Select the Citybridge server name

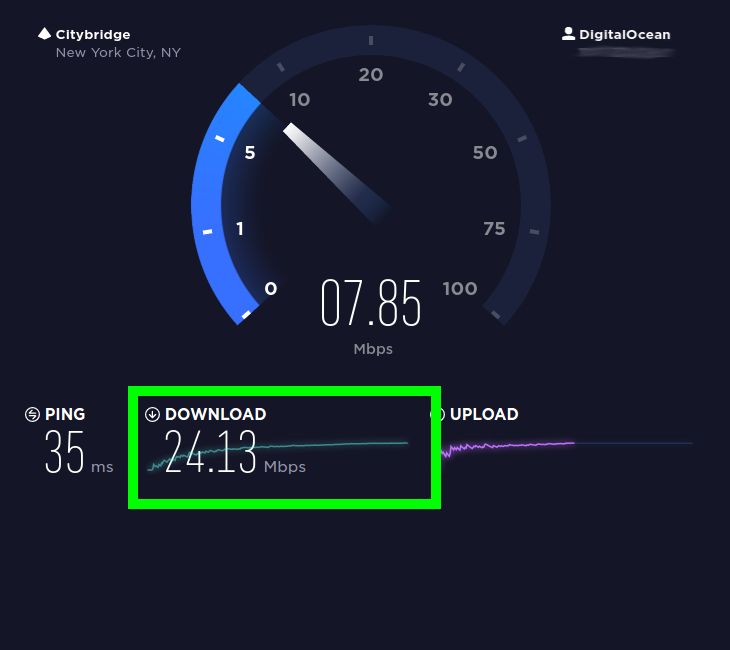[93, 34]
